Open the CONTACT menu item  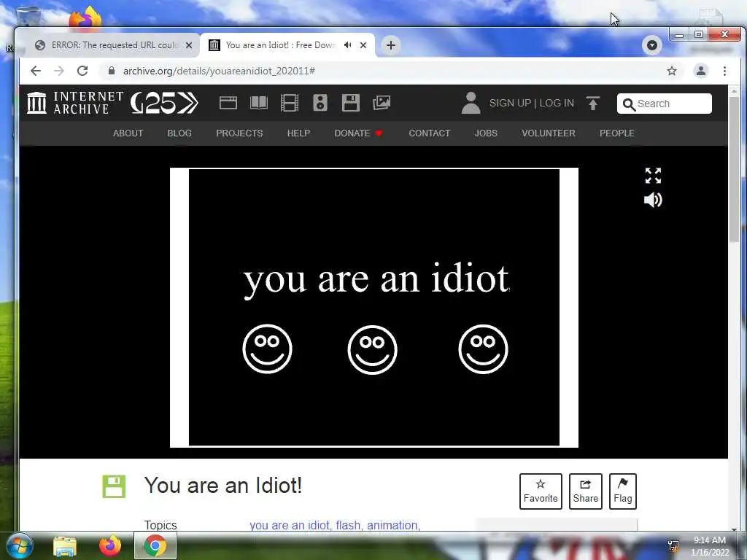(x=429, y=133)
